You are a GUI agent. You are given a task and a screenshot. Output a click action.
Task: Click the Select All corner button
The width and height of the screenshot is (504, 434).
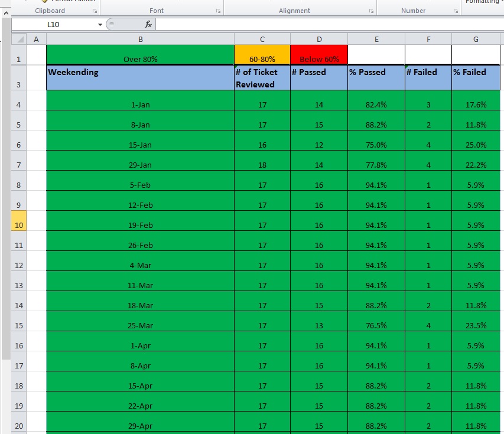(x=19, y=39)
